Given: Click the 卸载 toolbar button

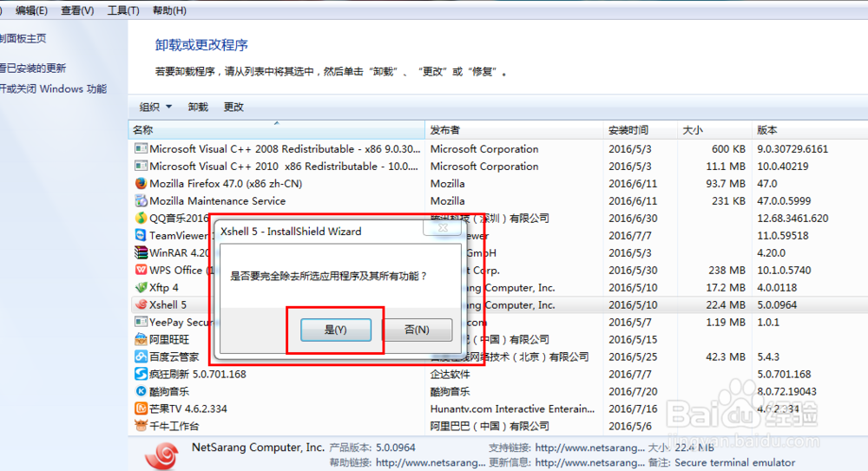Looking at the screenshot, I should coord(198,107).
